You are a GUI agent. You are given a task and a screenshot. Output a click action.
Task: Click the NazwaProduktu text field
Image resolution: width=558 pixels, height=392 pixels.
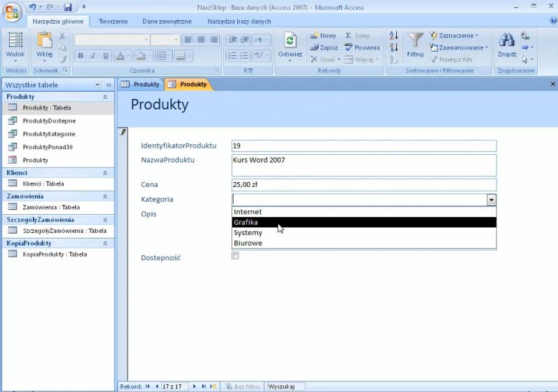[x=363, y=165]
